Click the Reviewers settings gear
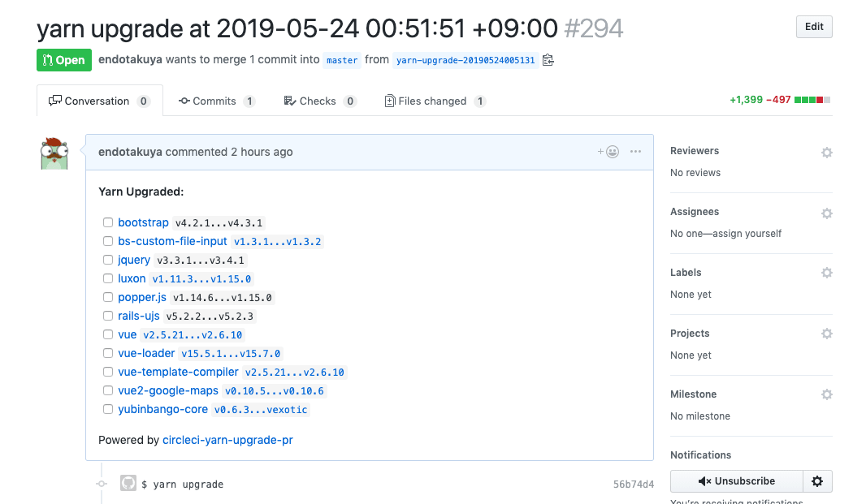Screen dimensions: 866x504 [826, 152]
